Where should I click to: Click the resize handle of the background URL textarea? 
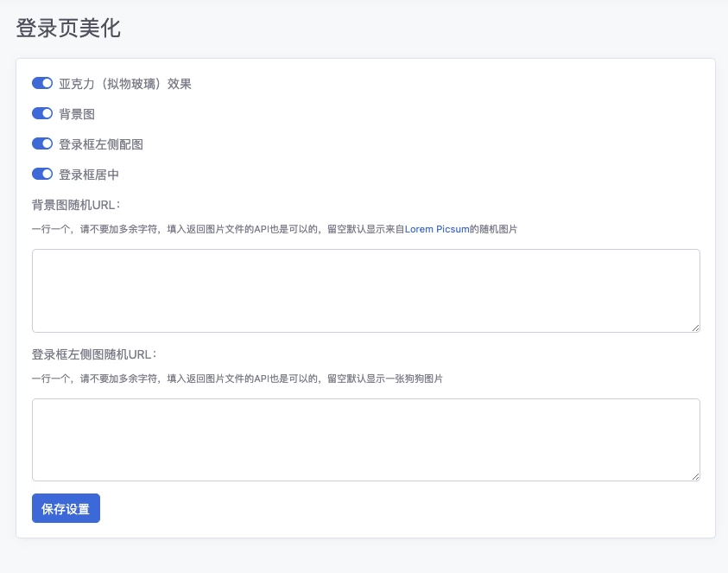696,327
